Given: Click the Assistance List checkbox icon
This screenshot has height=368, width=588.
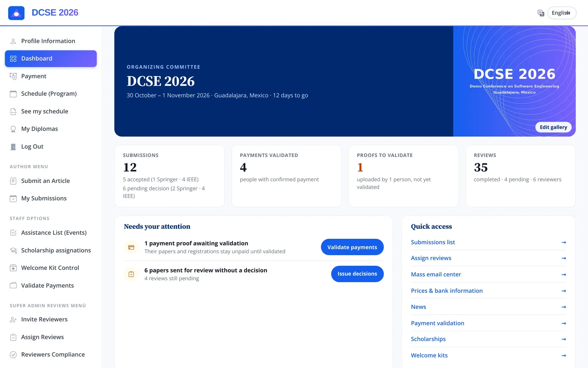Looking at the screenshot, I should coord(13,233).
